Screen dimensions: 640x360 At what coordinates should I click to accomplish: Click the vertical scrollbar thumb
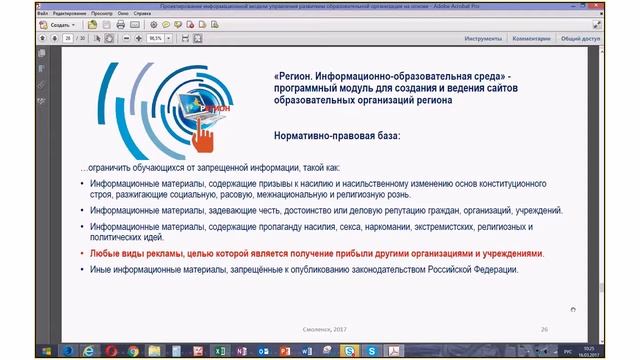(x=602, y=287)
